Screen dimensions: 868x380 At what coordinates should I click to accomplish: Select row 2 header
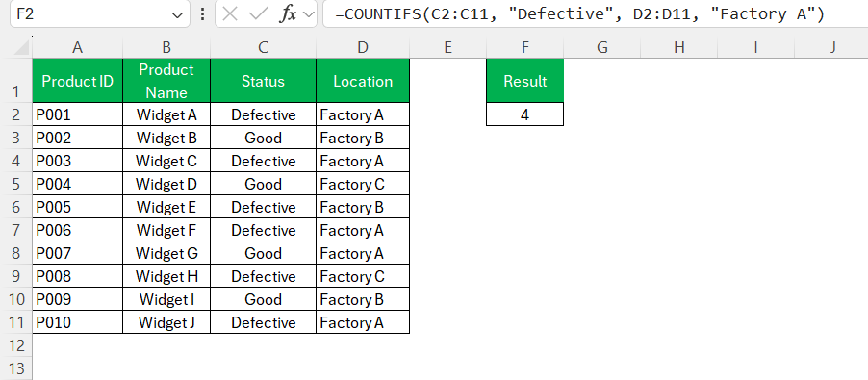[x=16, y=114]
